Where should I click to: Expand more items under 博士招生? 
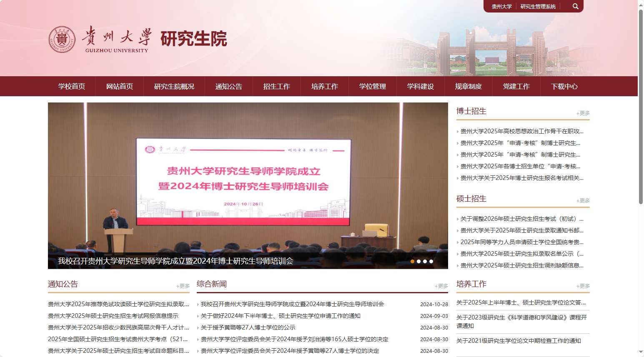pyautogui.click(x=583, y=112)
